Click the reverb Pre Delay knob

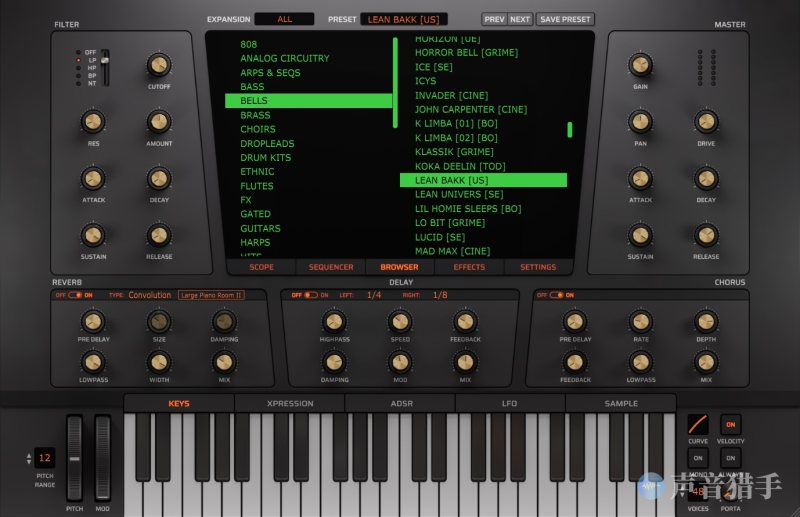click(x=93, y=321)
